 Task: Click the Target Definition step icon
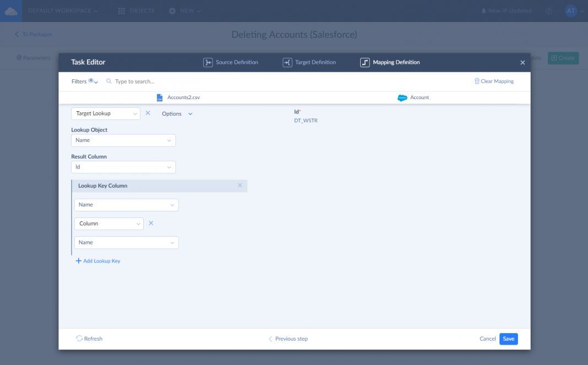[x=287, y=63]
